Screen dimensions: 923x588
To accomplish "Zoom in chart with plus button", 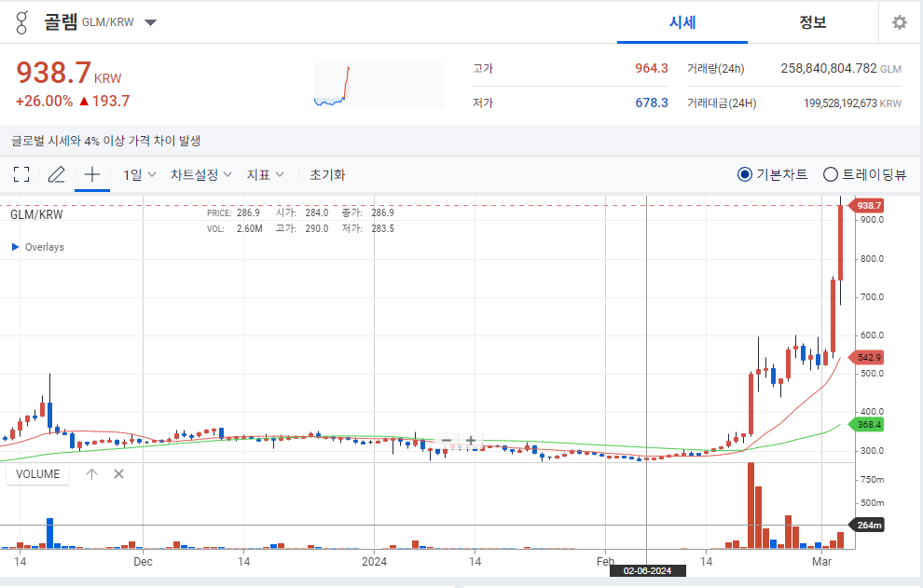I will (x=470, y=440).
